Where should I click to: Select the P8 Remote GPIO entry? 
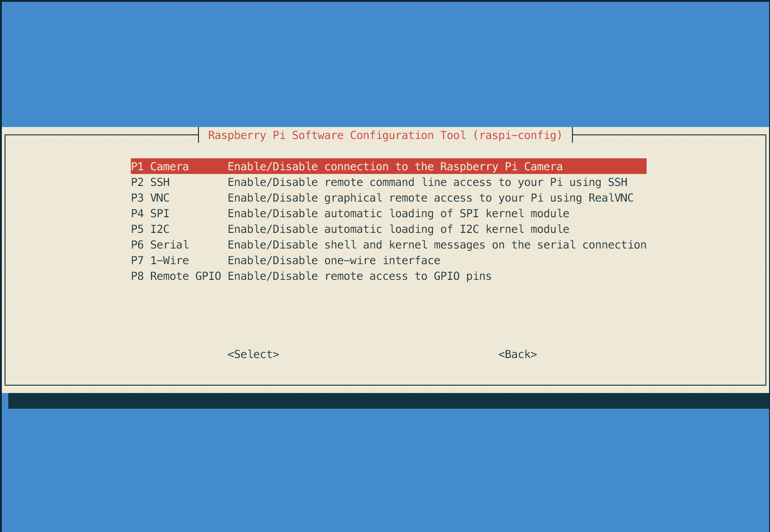click(389, 276)
